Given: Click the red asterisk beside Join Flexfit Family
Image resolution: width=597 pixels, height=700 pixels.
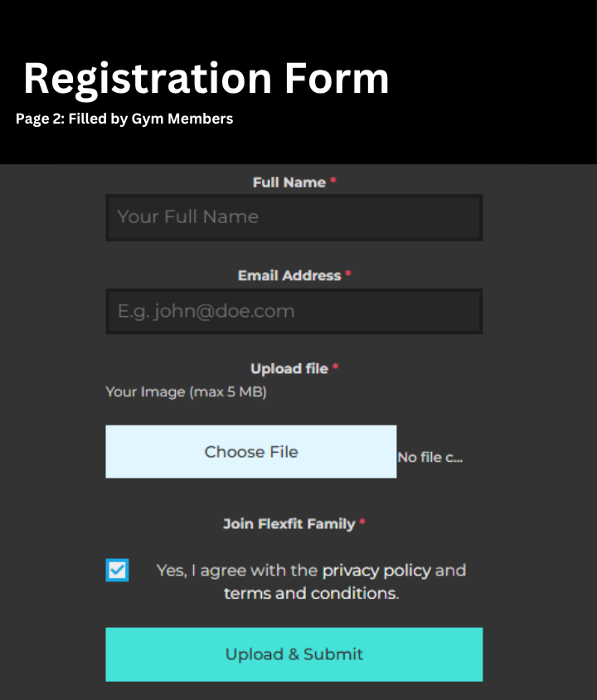Looking at the screenshot, I should [x=362, y=523].
